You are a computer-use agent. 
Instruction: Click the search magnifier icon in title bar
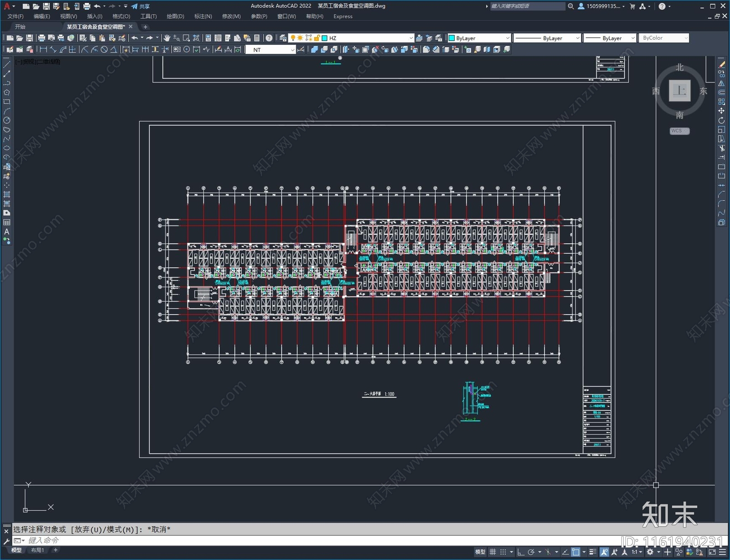[571, 6]
